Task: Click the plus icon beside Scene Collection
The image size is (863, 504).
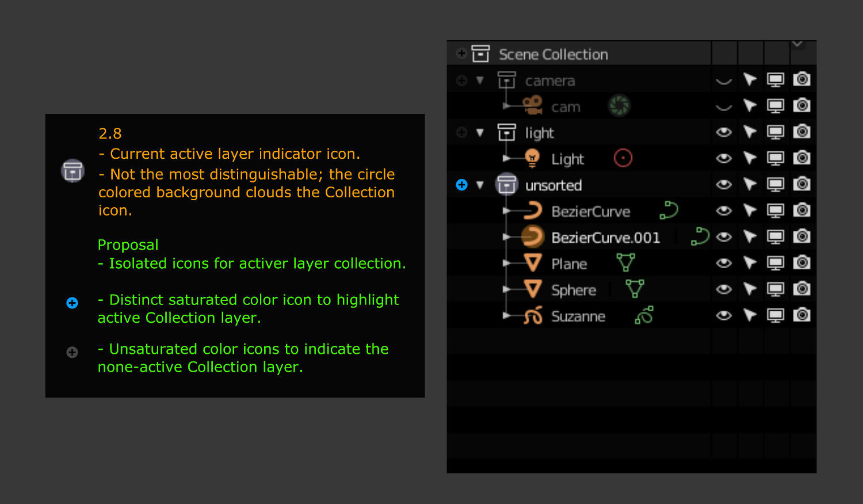Action: click(x=461, y=54)
